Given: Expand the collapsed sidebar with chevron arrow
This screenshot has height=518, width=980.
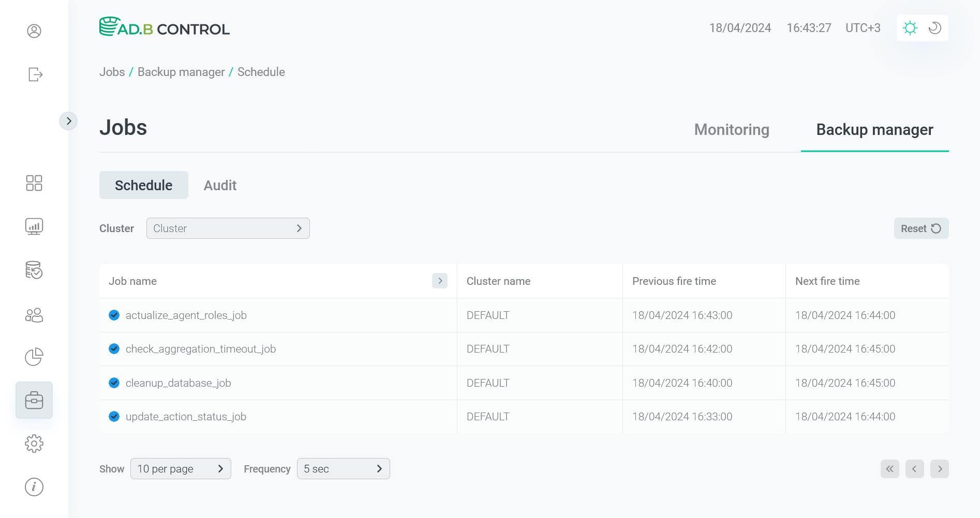Looking at the screenshot, I should click(x=69, y=120).
